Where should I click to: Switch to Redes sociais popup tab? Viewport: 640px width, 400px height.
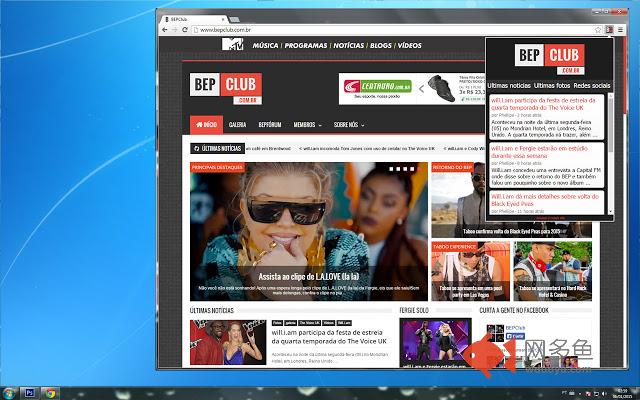click(592, 86)
